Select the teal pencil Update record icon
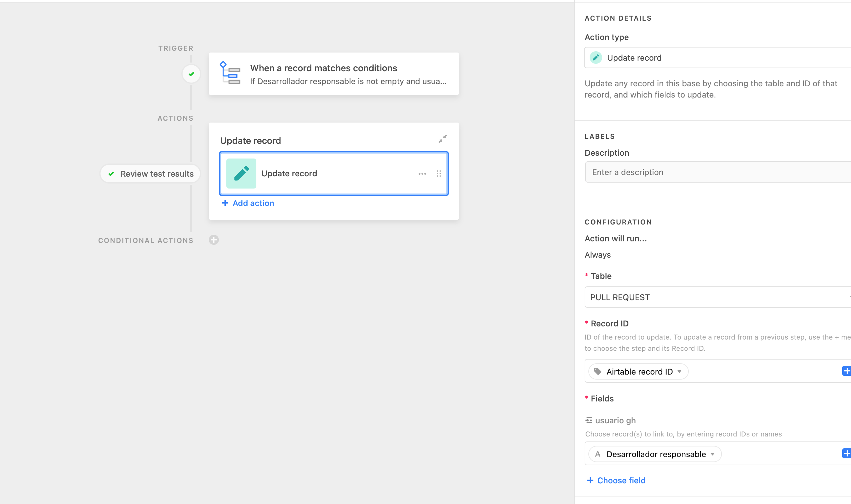This screenshot has width=851, height=504. click(x=241, y=174)
